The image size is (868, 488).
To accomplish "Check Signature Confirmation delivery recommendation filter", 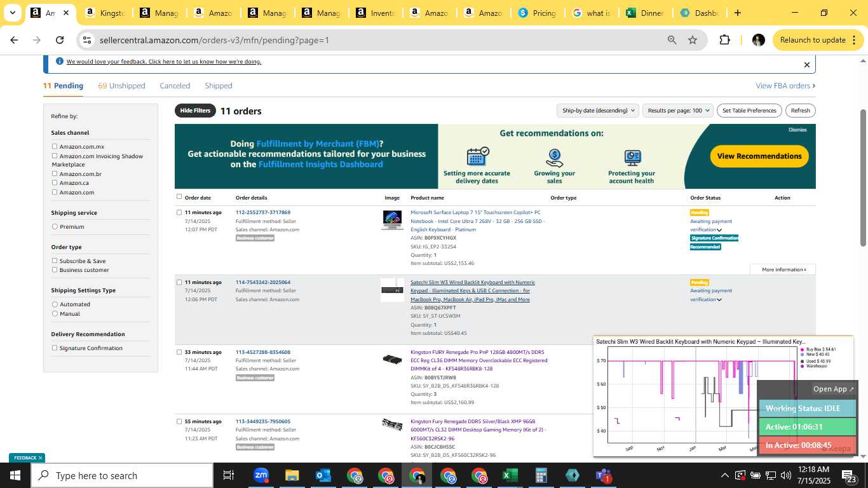I will (55, 348).
